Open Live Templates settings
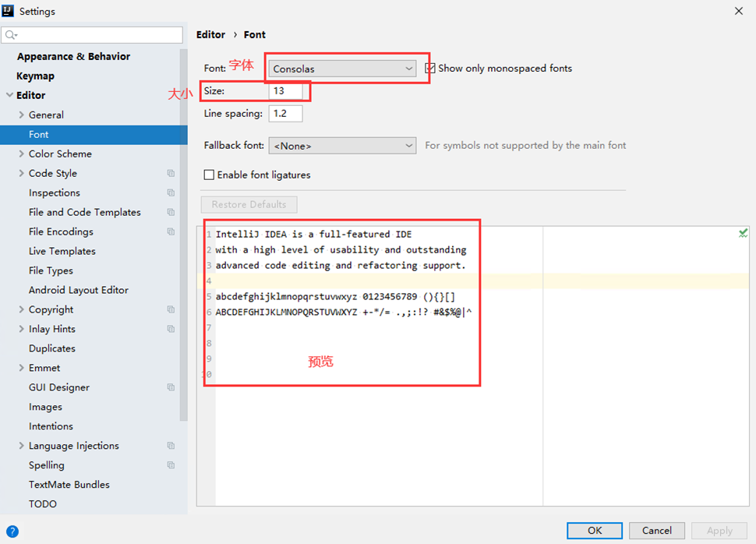 point(62,251)
